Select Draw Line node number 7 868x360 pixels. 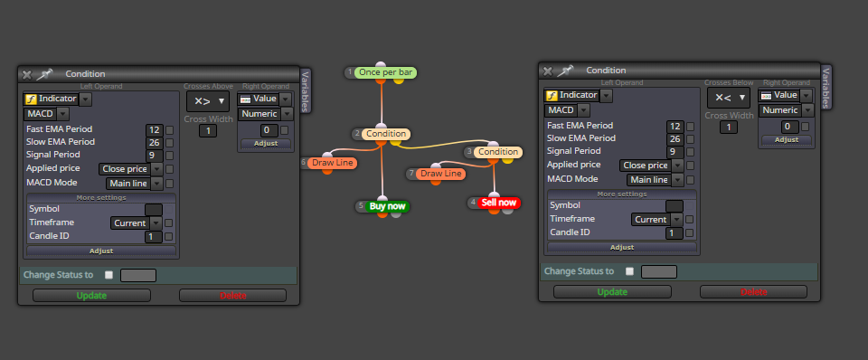440,174
